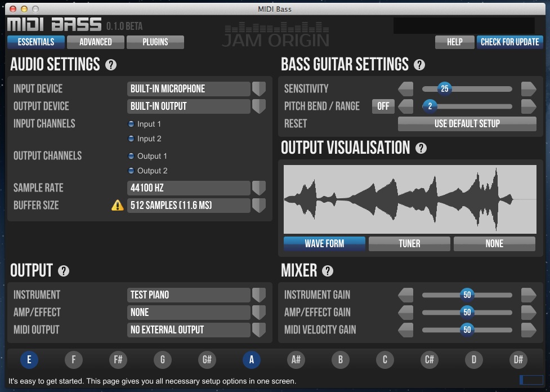Click Built-In Microphone selection field
Image resolution: width=550 pixels, height=392 pixels.
(x=189, y=89)
